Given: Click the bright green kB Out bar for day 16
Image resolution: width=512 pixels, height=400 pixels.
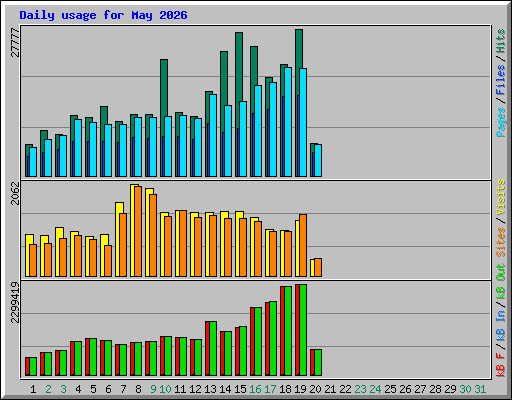Looking at the screenshot, I should (258, 342).
